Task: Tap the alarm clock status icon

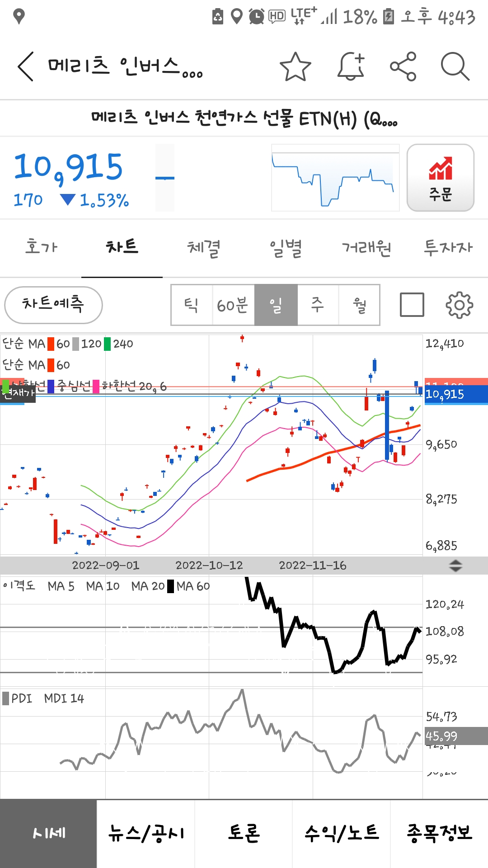Action: 257,17
